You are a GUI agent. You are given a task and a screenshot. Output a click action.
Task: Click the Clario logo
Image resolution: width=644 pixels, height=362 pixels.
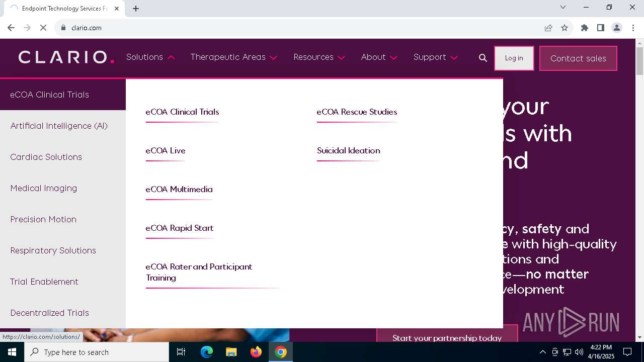pyautogui.click(x=66, y=57)
